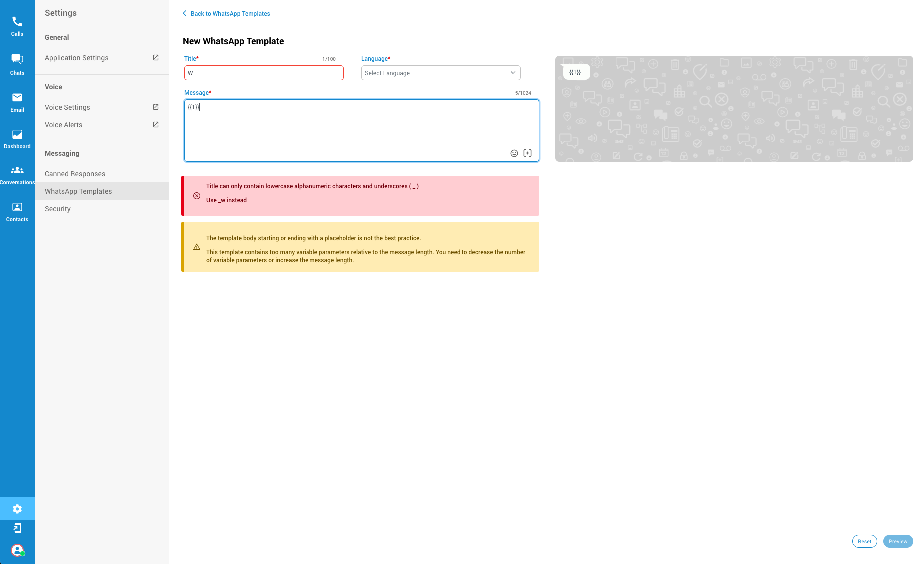Click the 'too many variable parameters' warning text
Screen dimensions: 924x564
[x=366, y=256]
